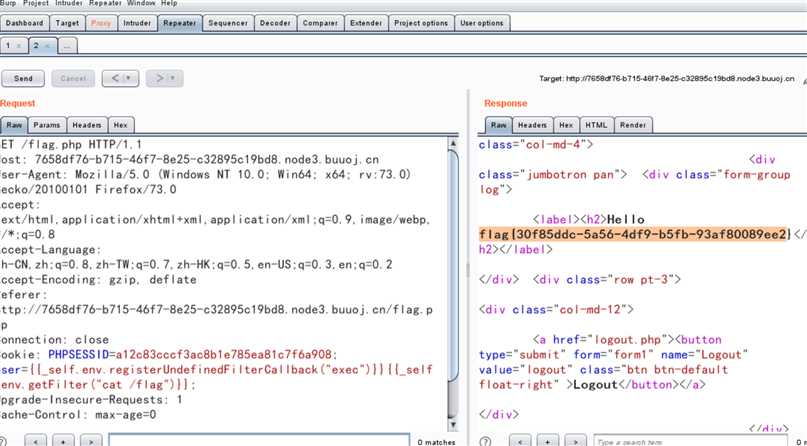Select the HTML tab in the Response panel

pyautogui.click(x=597, y=125)
